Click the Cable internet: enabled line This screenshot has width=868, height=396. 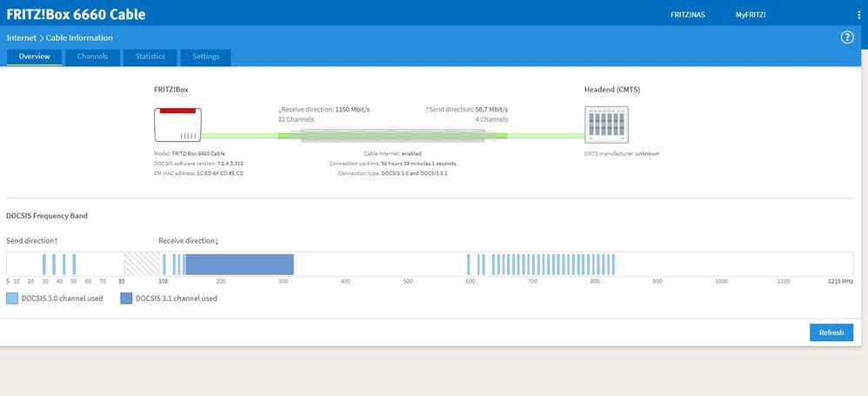[392, 153]
